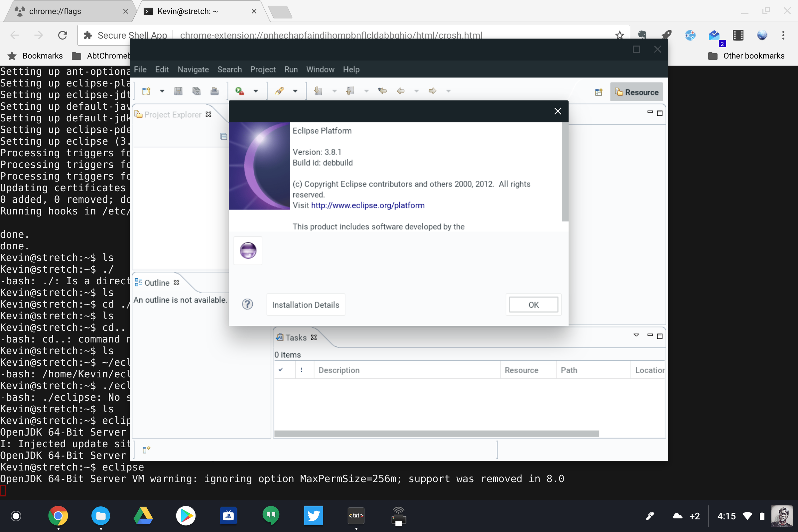
Task: Click the priority exclamation column header
Action: point(304,370)
